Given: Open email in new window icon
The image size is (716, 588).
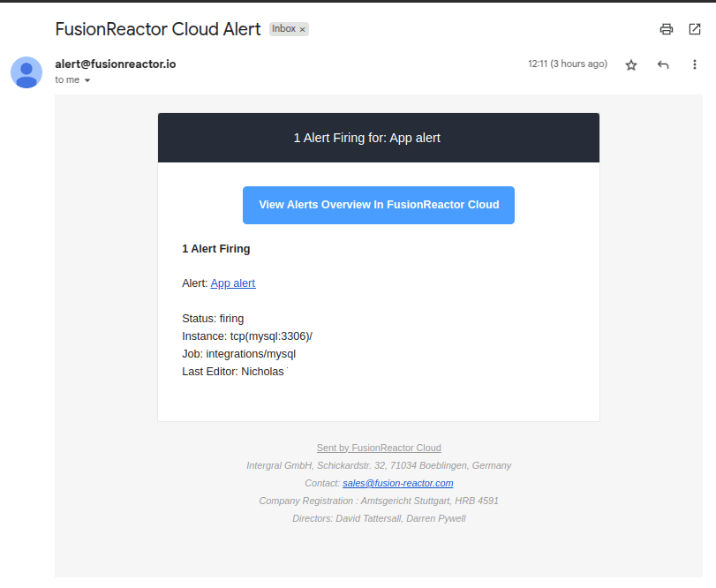Looking at the screenshot, I should [x=695, y=29].
